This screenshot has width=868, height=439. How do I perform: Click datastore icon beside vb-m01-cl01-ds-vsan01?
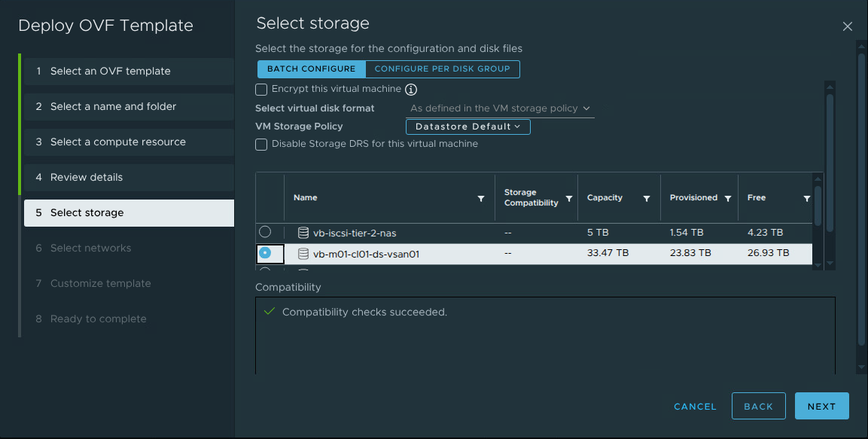coord(303,254)
